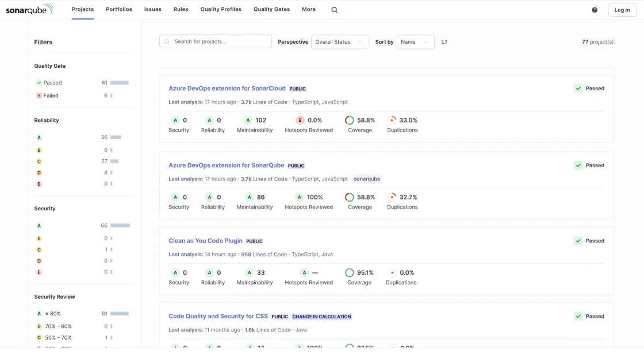The image size is (644, 362).
Task: Click the Log in button
Action: (x=622, y=10)
